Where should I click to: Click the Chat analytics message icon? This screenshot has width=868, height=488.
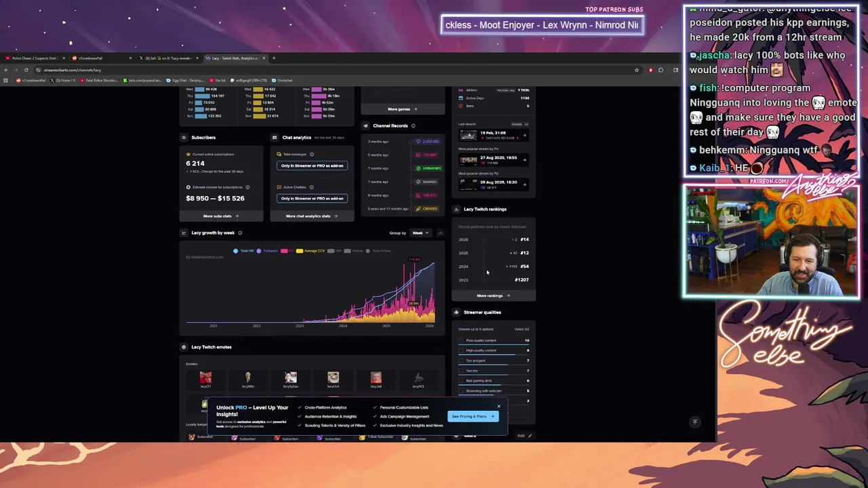(275, 138)
